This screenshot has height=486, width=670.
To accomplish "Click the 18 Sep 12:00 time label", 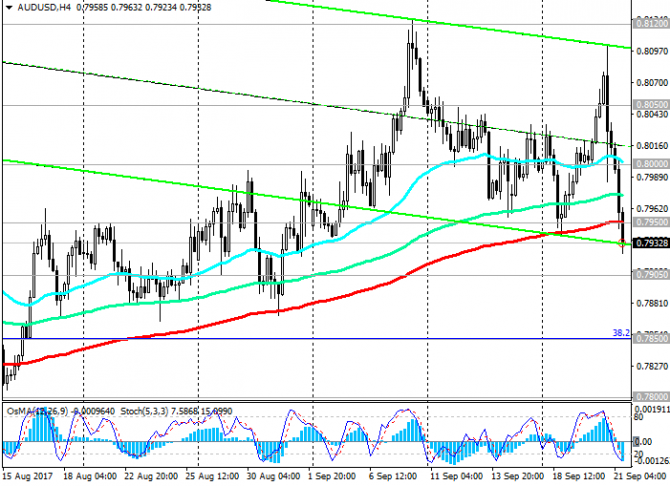I will click(x=578, y=476).
